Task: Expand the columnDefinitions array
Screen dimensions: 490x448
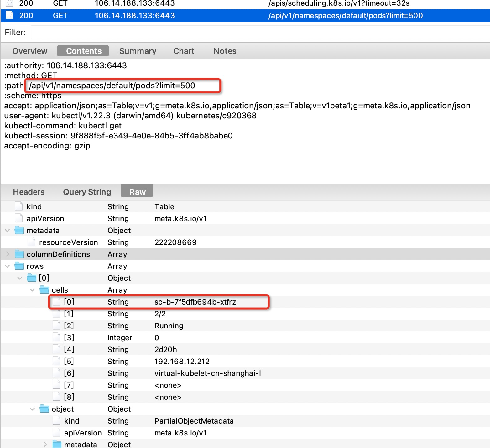Action: click(8, 254)
